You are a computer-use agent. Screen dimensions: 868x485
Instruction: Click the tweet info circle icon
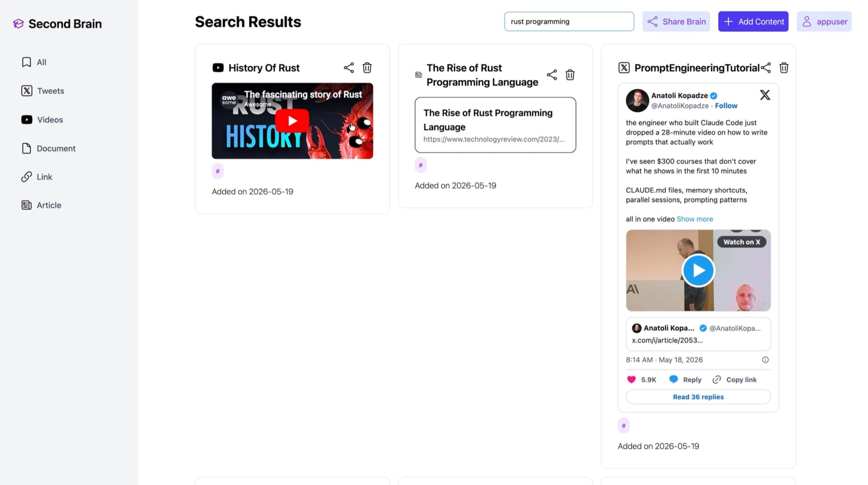765,360
